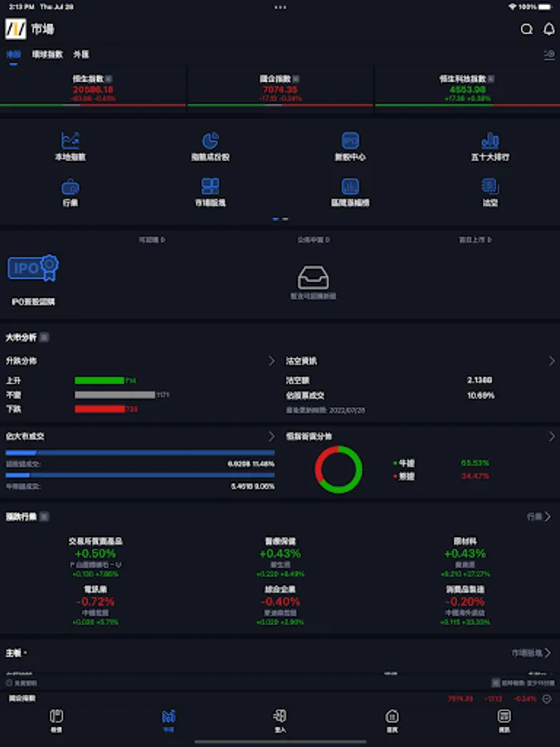The width and height of the screenshot is (560, 747).
Task: Tap the battery indicator in status bar
Action: point(546,7)
